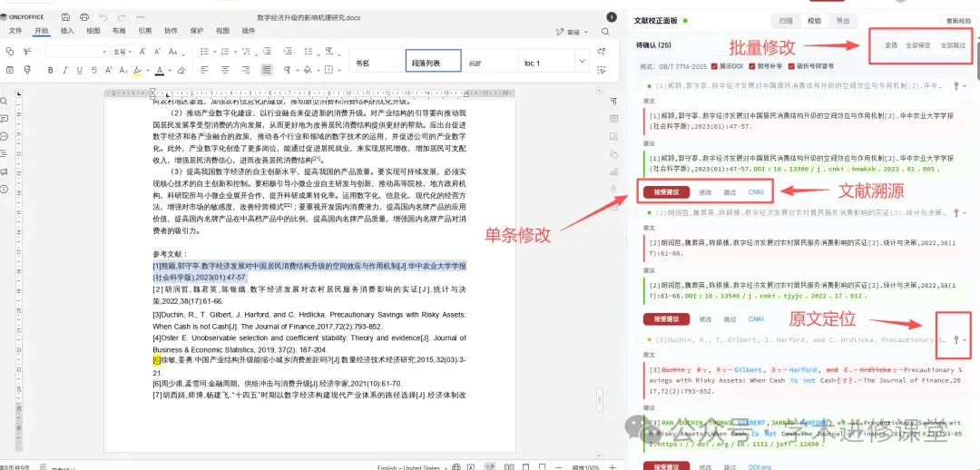Open the search magnifier in the top right

point(605,32)
